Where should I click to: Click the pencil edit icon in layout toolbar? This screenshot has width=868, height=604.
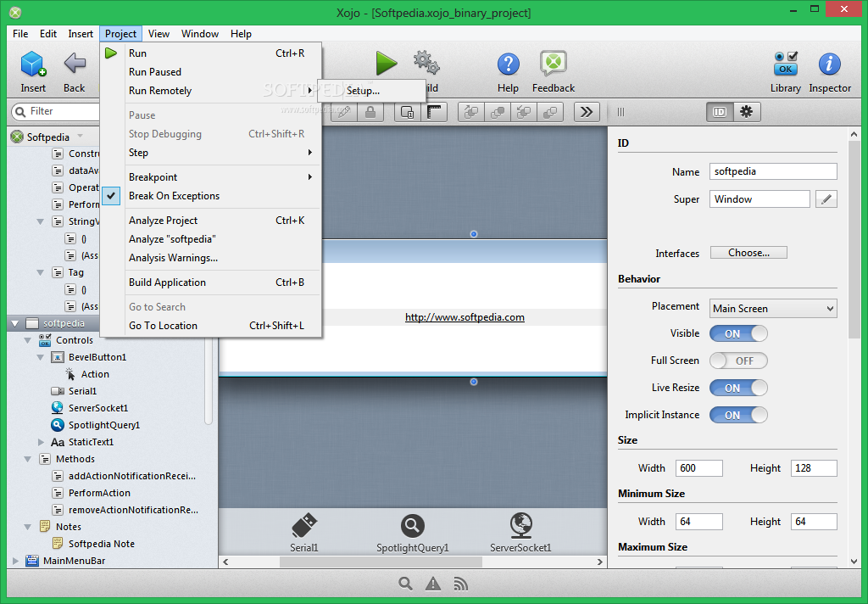(x=344, y=112)
